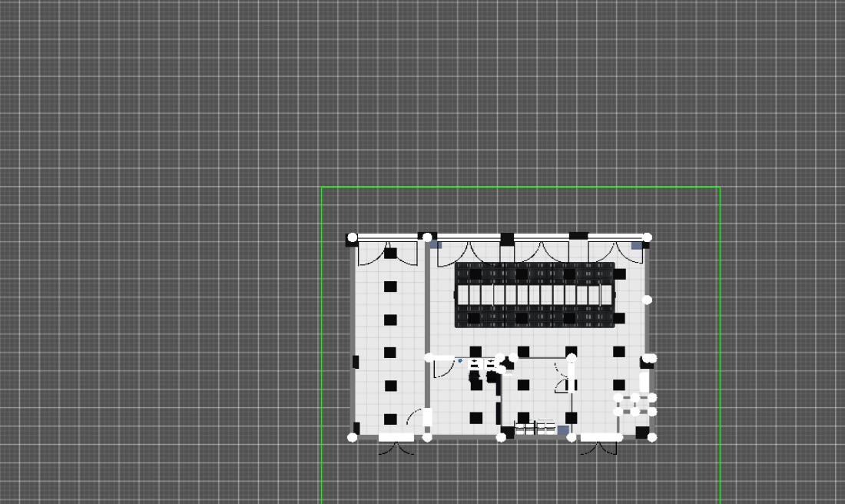845x504 pixels.
Task: Select the shelving units at the inner room's bottom
Action: point(535,427)
